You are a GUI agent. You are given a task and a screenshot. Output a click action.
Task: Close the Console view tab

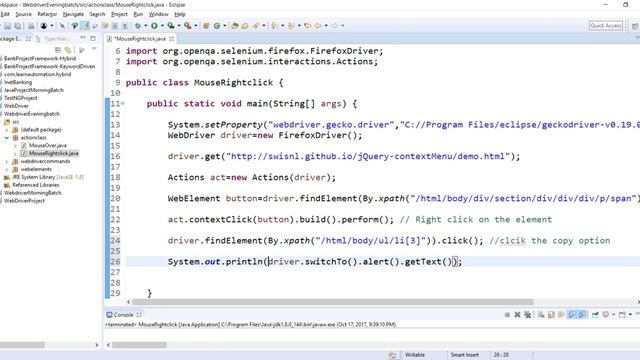pos(139,315)
